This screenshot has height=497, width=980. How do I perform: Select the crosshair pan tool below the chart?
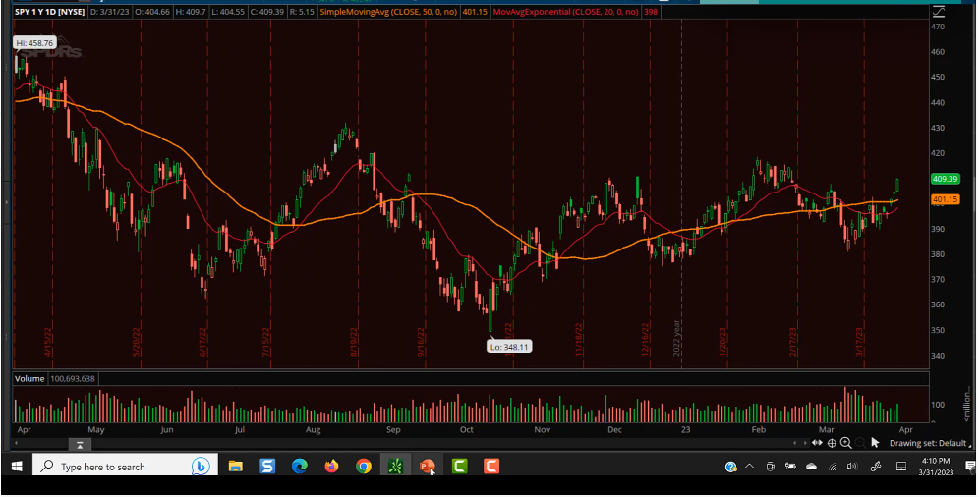[832, 443]
